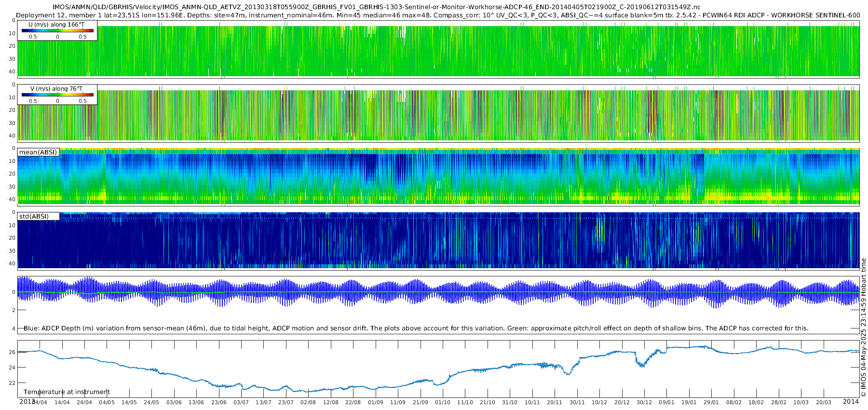
Task: Click the IMOS copyright timestamp text on right
Action: tap(863, 328)
